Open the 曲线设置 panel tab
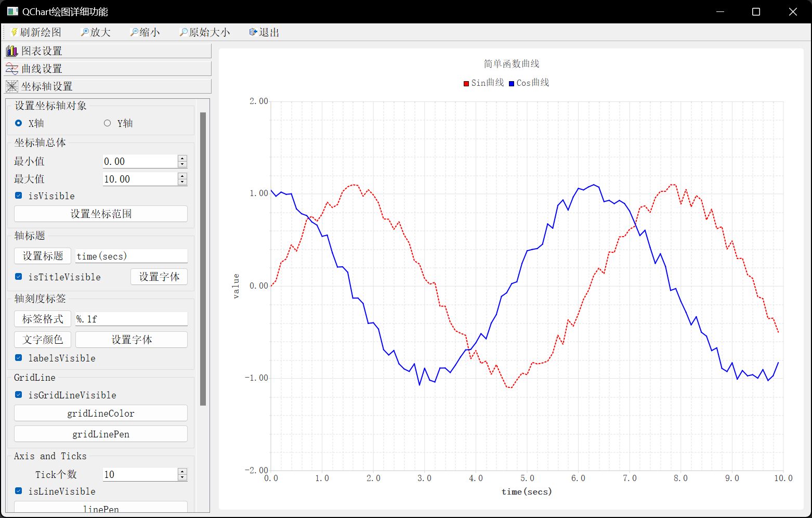Screen dimensions: 812x518 click(x=108, y=69)
